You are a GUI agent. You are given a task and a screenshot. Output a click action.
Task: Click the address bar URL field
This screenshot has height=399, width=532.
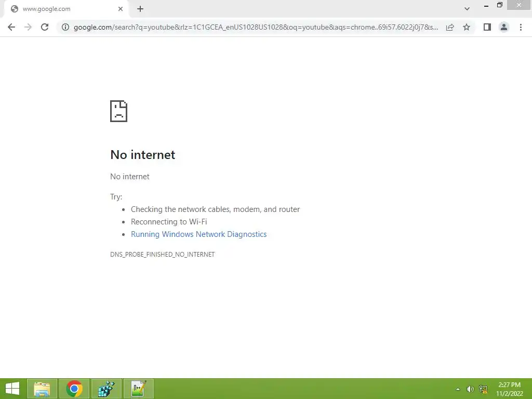(256, 27)
